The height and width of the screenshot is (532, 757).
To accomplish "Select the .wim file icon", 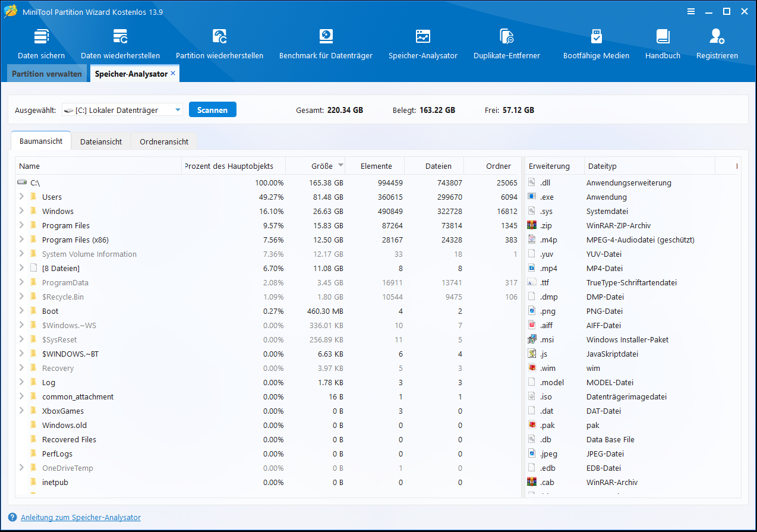I will [532, 368].
